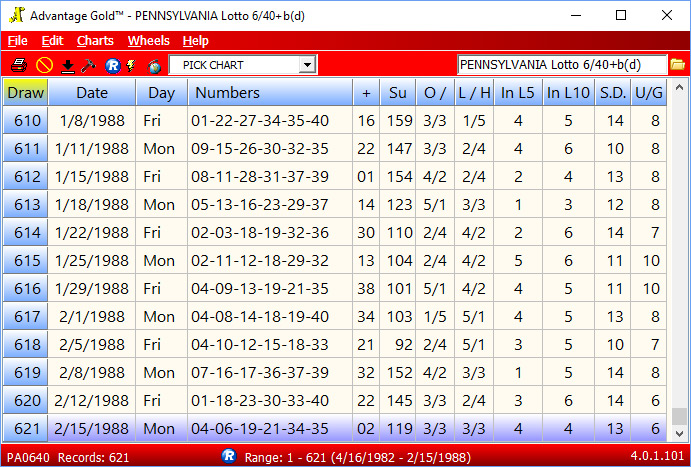This screenshot has height=467, width=691.
Task: Click numbers cell 07-16-17-36-37-39
Action: tap(270, 372)
